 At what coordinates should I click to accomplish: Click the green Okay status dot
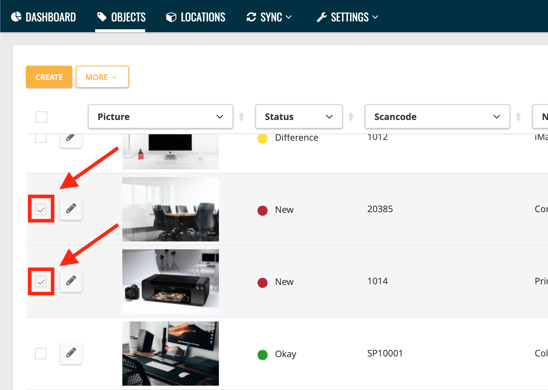pyautogui.click(x=262, y=355)
